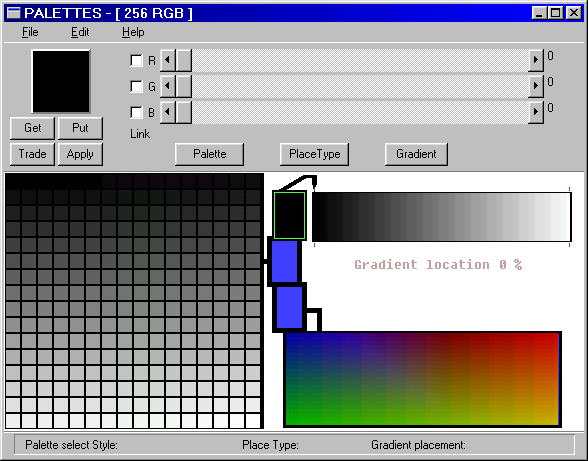Select the black top-left palette cell
This screenshot has height=461, width=588.
pos(13,182)
